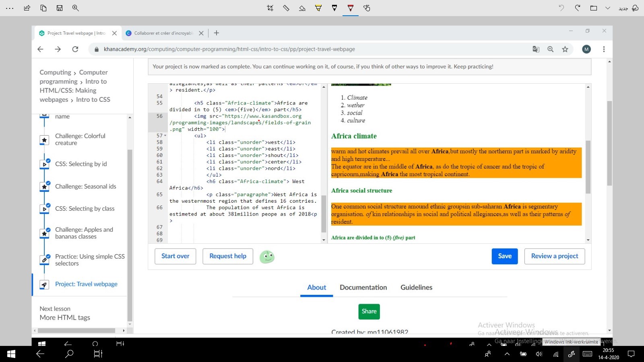This screenshot has width=644, height=362.
Task: Click the blue Save button
Action: click(x=505, y=256)
